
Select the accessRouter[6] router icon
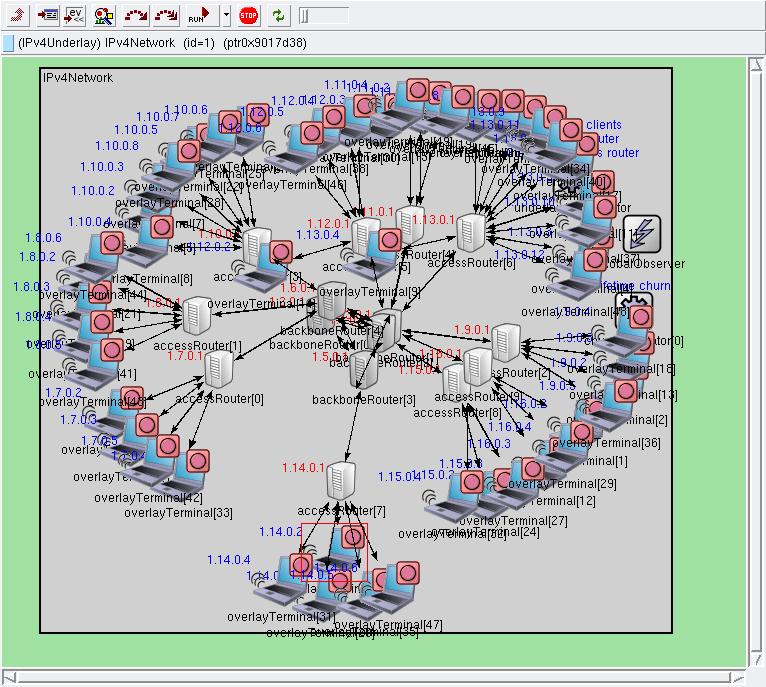(x=471, y=232)
